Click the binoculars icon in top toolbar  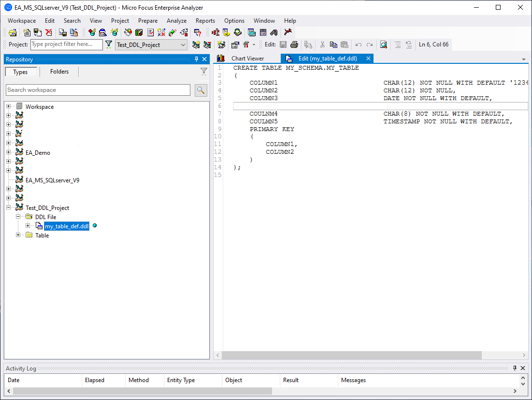[x=274, y=32]
